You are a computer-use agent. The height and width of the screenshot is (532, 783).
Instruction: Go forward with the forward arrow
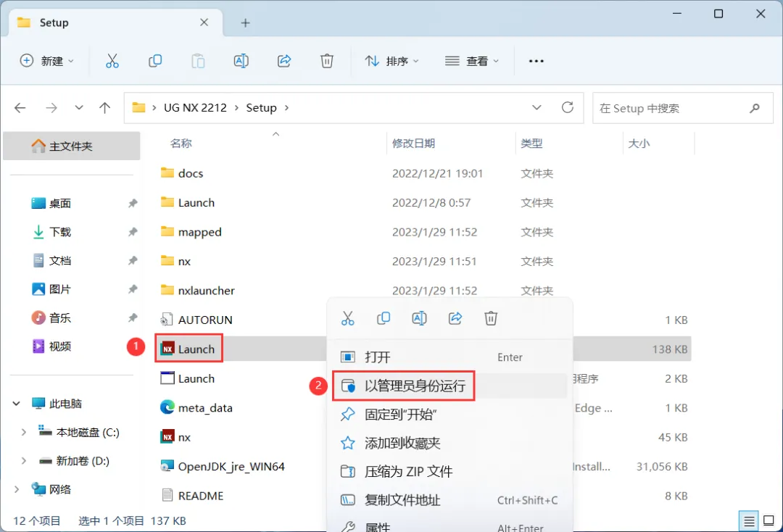[51, 108]
